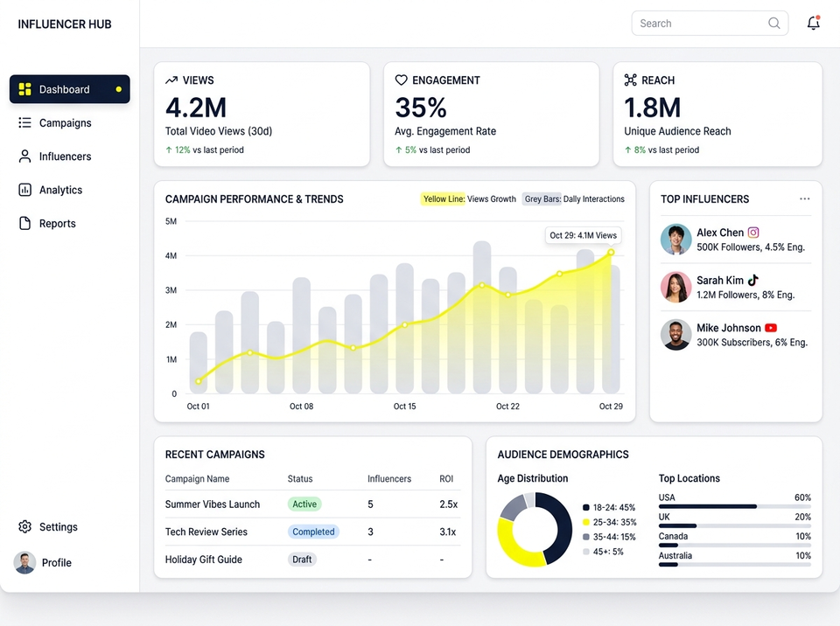Click Mike Johnson's avatar
The width and height of the screenshot is (840, 626).
click(x=676, y=335)
